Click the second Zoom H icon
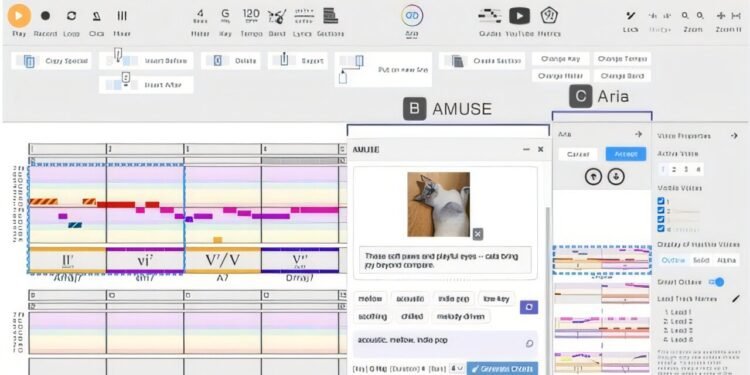The height and width of the screenshot is (375, 750). pyautogui.click(x=736, y=16)
